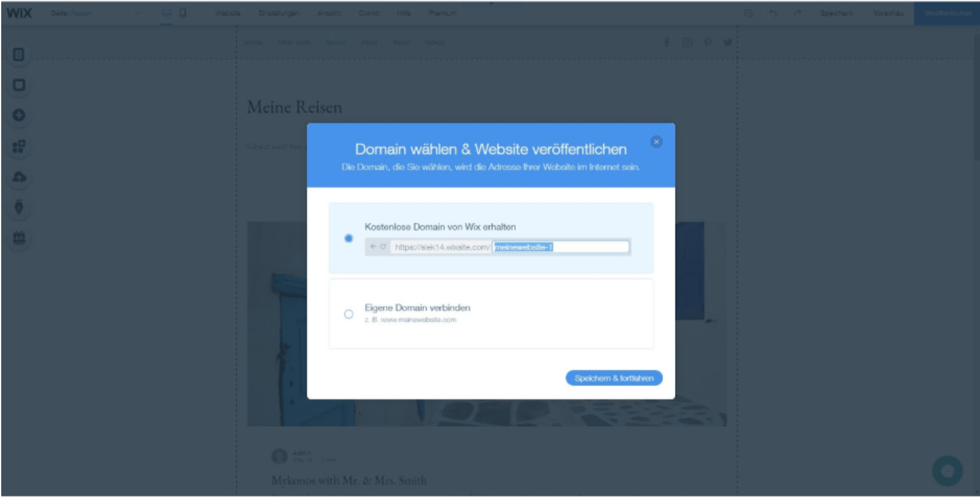Open the chat help bubble
Image resolution: width=980 pixels, height=497 pixels.
click(x=948, y=471)
